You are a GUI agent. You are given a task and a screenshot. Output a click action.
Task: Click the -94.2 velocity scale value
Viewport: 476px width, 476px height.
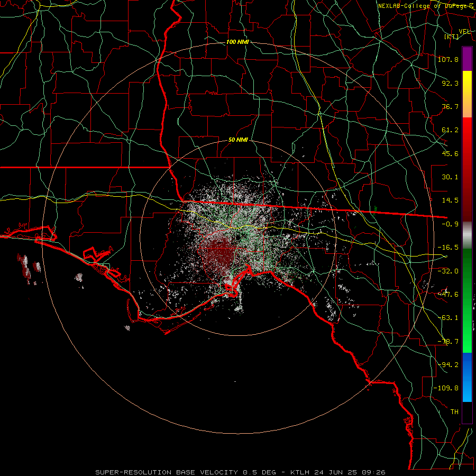click(448, 364)
